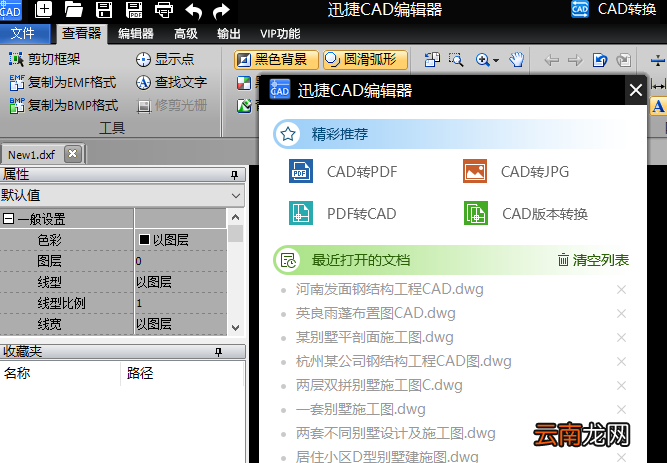Click the 色彩 black color swatch
The height and width of the screenshot is (463, 667).
click(144, 240)
